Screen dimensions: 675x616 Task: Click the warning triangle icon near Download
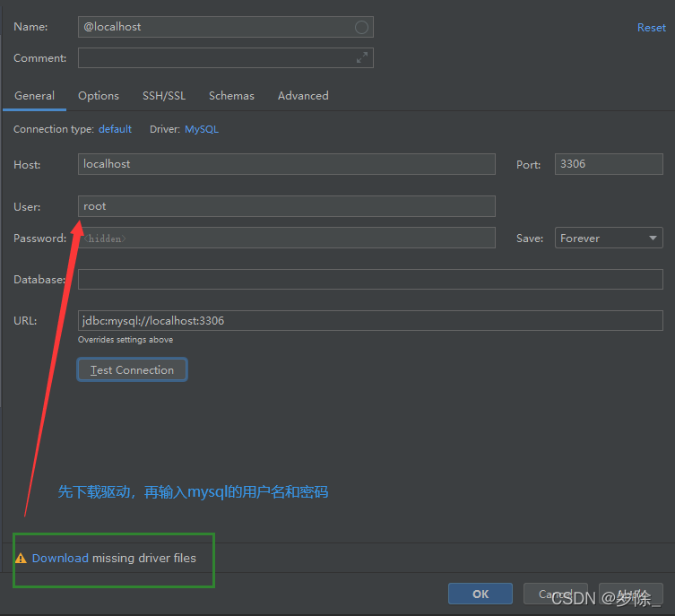[21, 559]
